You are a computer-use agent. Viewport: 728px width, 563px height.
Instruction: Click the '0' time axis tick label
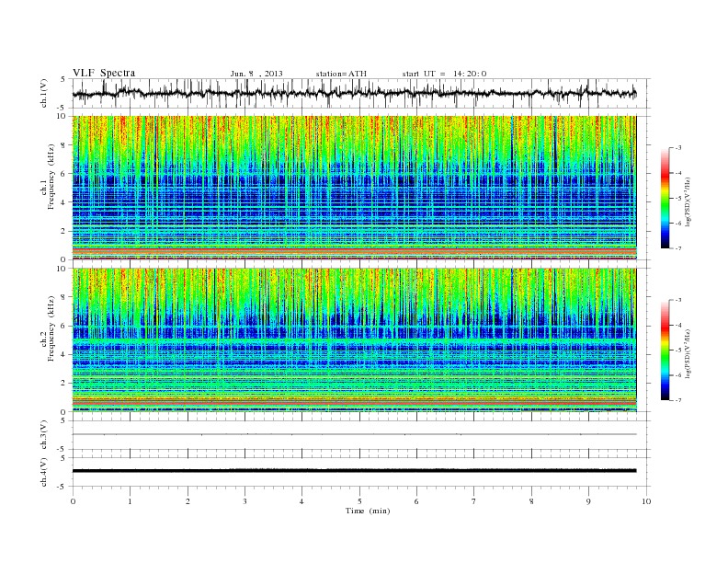tap(73, 501)
